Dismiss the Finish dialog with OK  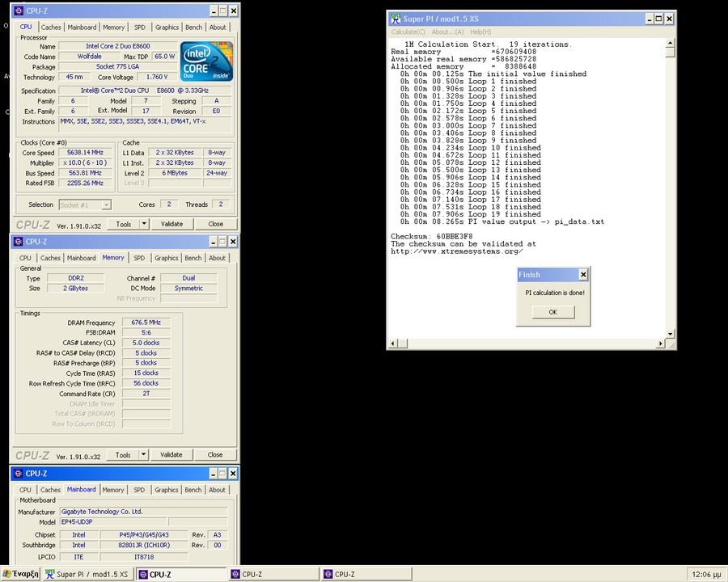tap(553, 312)
